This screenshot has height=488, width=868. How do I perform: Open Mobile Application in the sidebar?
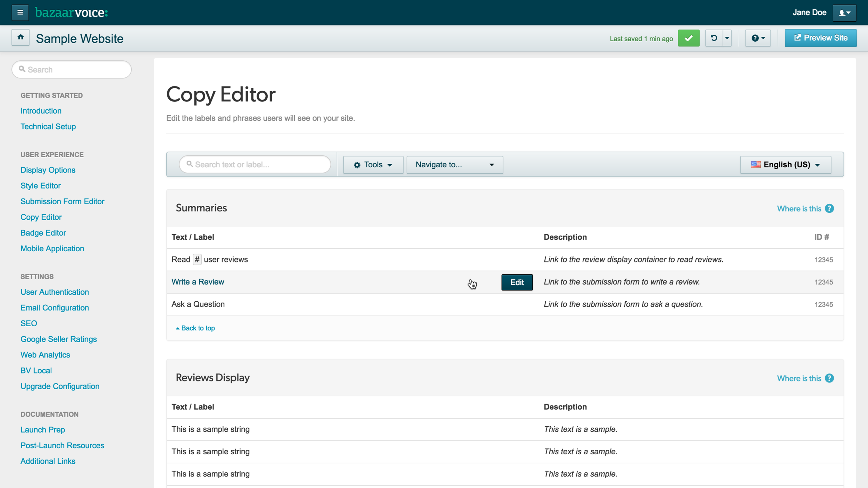click(52, 249)
